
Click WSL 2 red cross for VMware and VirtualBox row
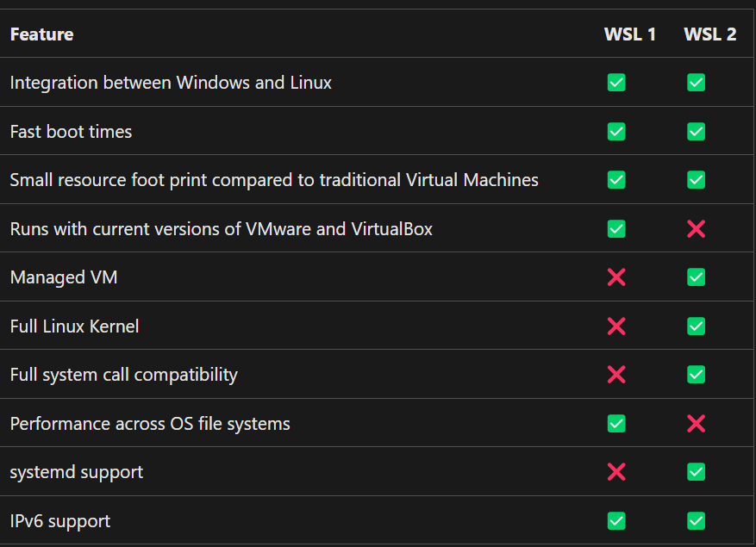coord(696,229)
